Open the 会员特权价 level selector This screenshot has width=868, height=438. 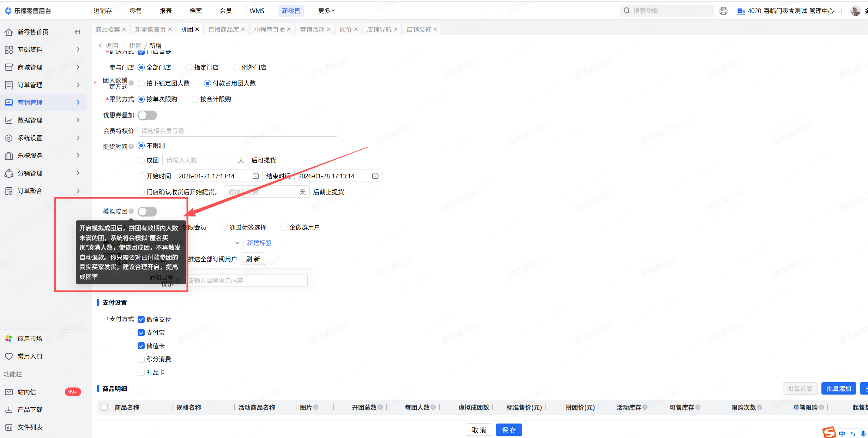click(x=237, y=131)
